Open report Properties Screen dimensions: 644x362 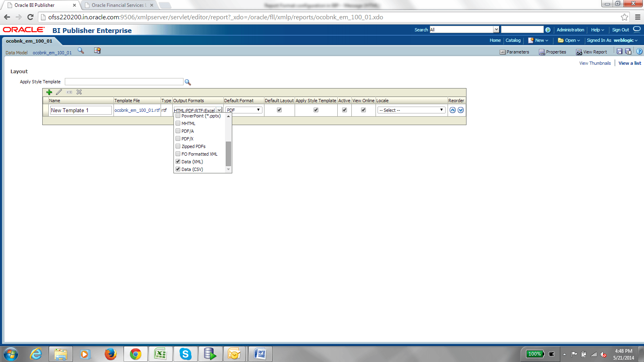[x=553, y=52]
